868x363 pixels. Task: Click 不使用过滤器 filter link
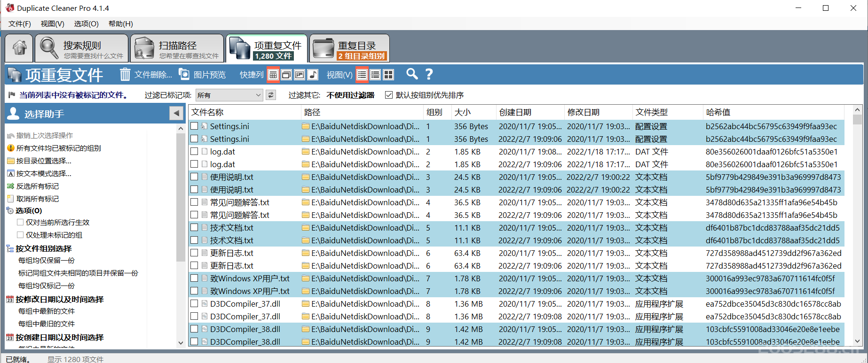(350, 95)
